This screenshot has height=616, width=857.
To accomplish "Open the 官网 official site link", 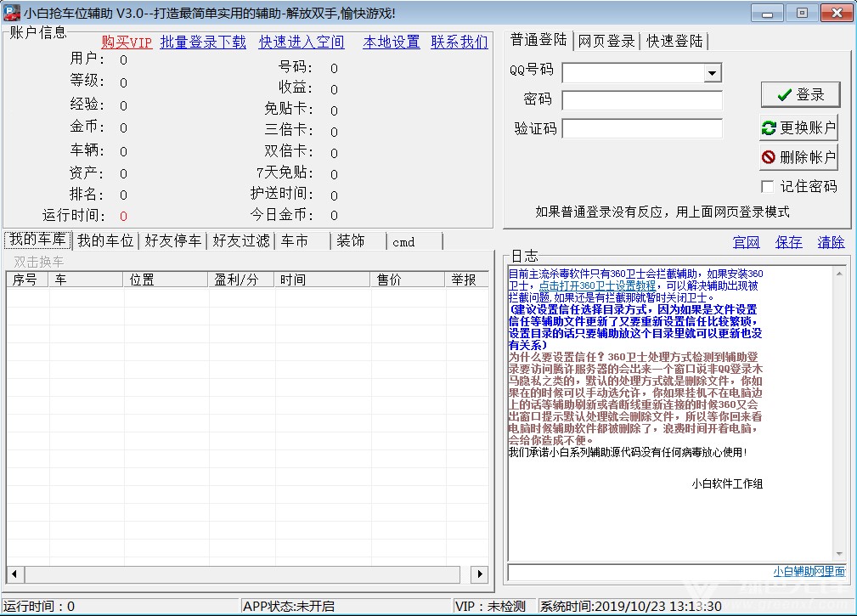I will tap(746, 242).
